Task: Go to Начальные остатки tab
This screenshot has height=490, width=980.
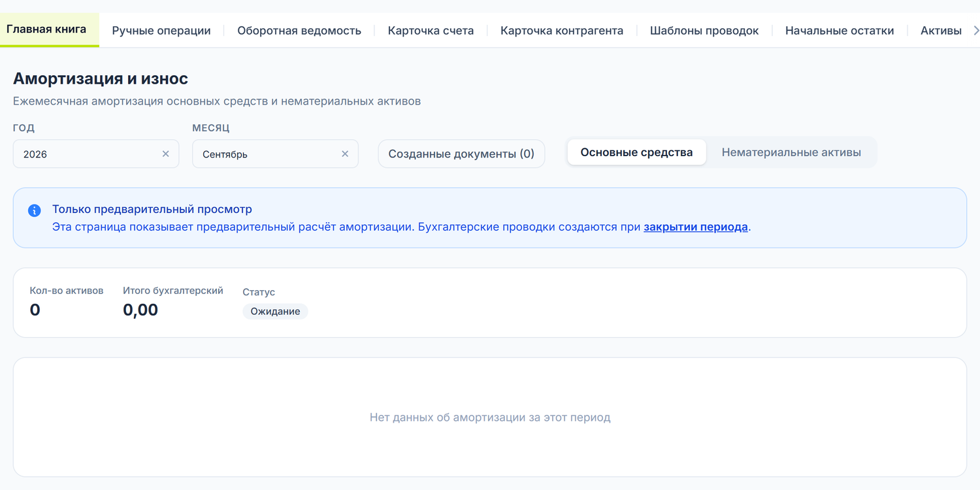Action: tap(840, 30)
